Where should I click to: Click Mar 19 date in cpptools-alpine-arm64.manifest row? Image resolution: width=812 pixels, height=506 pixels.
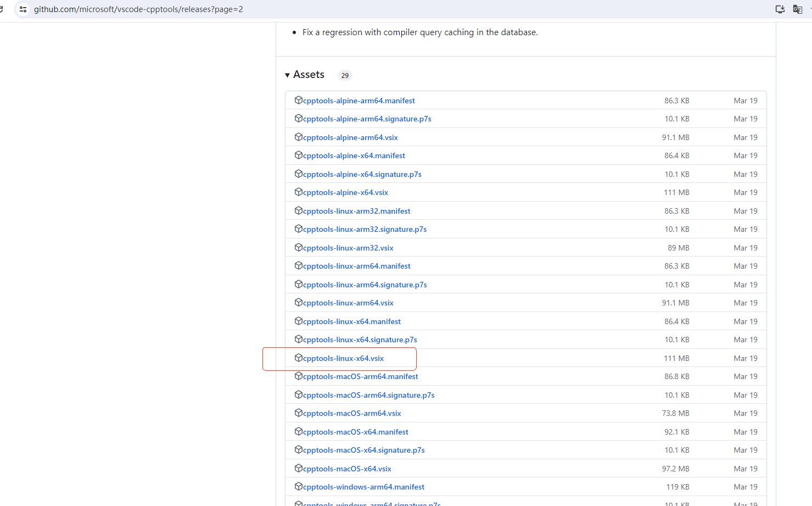(x=746, y=101)
